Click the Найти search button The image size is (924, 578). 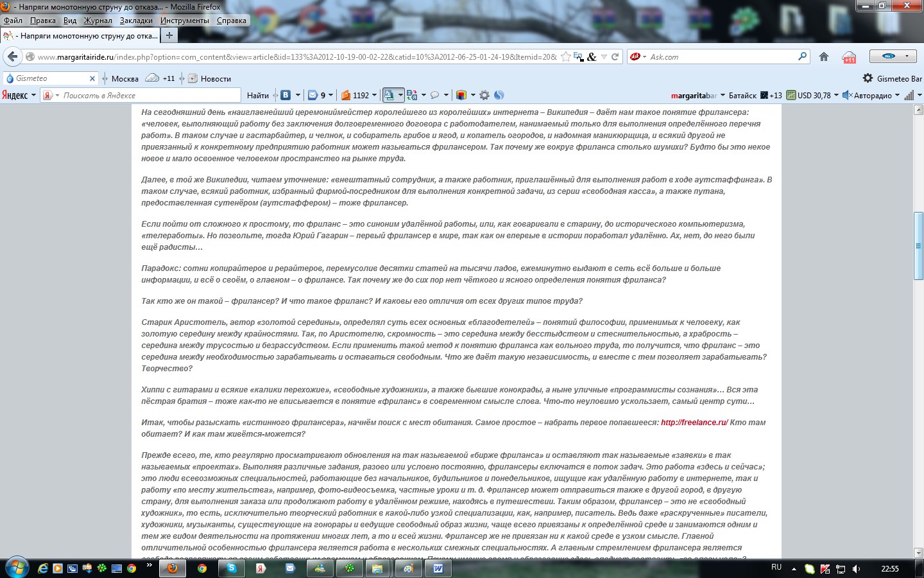pyautogui.click(x=258, y=95)
